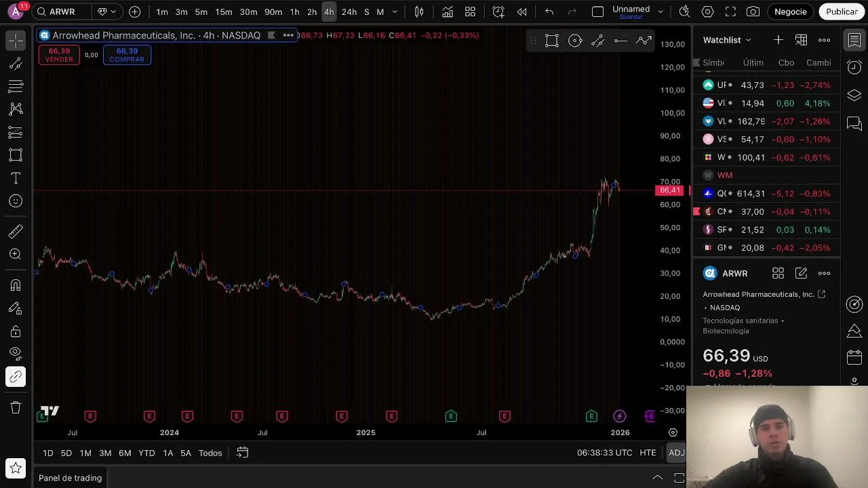Open the candlestick chart type selector
This screenshot has width=868, height=488.
pyautogui.click(x=419, y=12)
